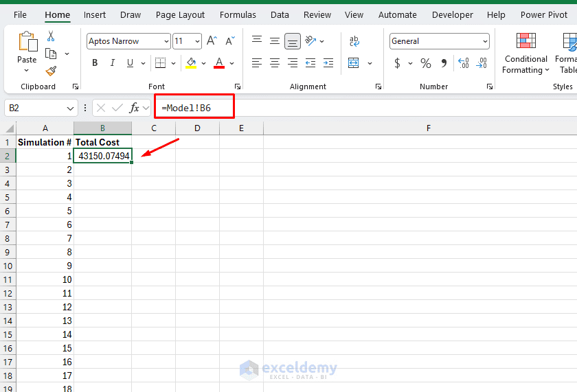Click Increase Decimal icon
The width and height of the screenshot is (577, 392).
point(463,63)
